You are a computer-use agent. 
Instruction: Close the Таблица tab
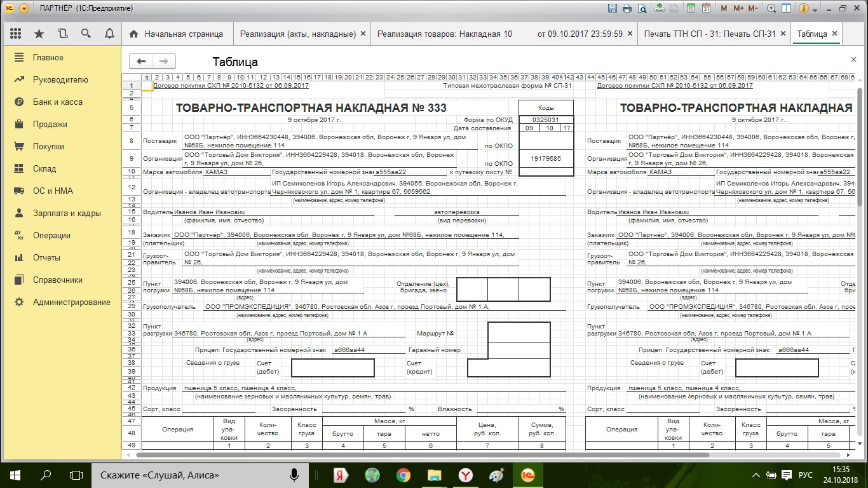click(x=834, y=34)
